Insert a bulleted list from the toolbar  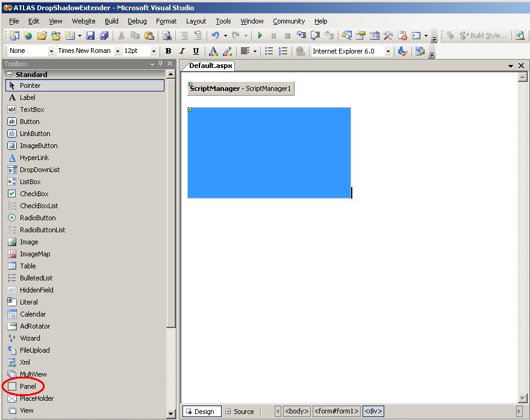click(269, 52)
